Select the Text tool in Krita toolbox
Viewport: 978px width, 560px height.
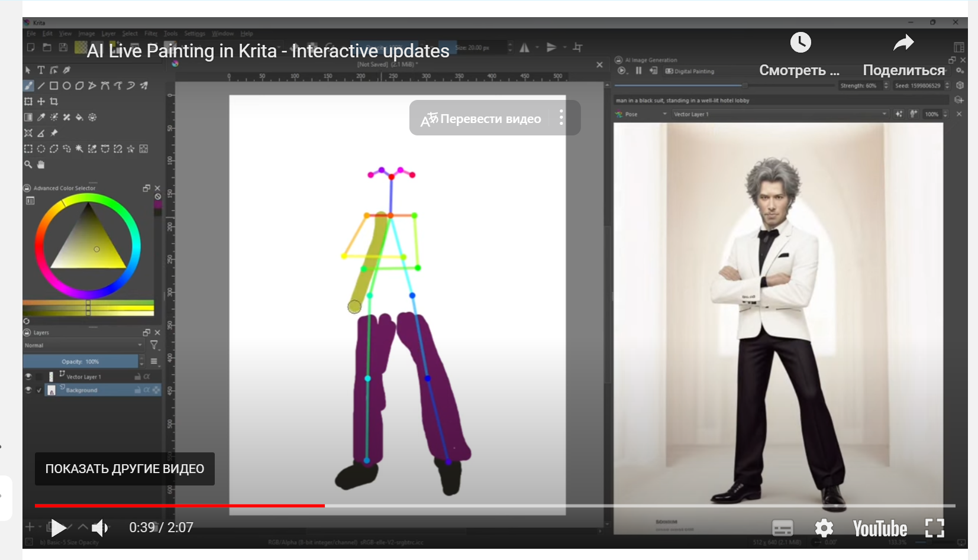[41, 70]
